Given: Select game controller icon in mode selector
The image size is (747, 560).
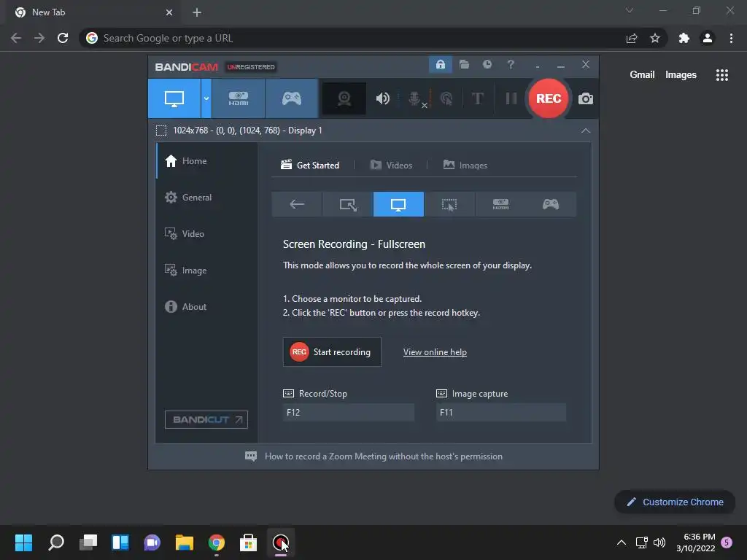Looking at the screenshot, I should 551,204.
